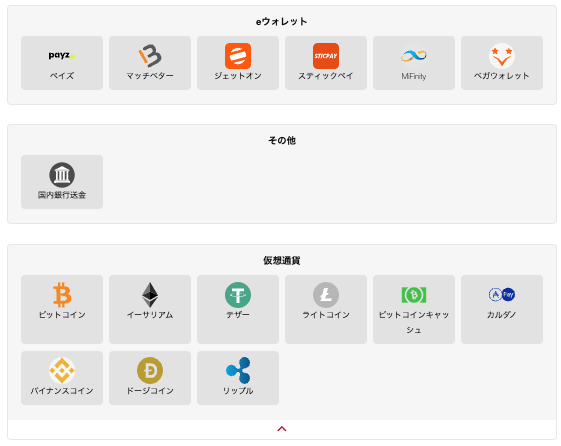
Task: Click the スティックペイ label text
Action: tap(326, 76)
